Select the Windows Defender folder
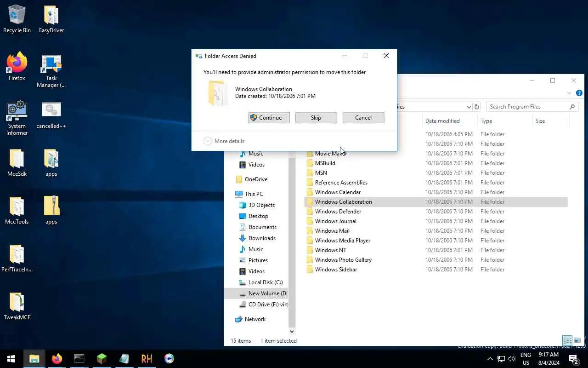The height and width of the screenshot is (368, 588). coord(338,212)
